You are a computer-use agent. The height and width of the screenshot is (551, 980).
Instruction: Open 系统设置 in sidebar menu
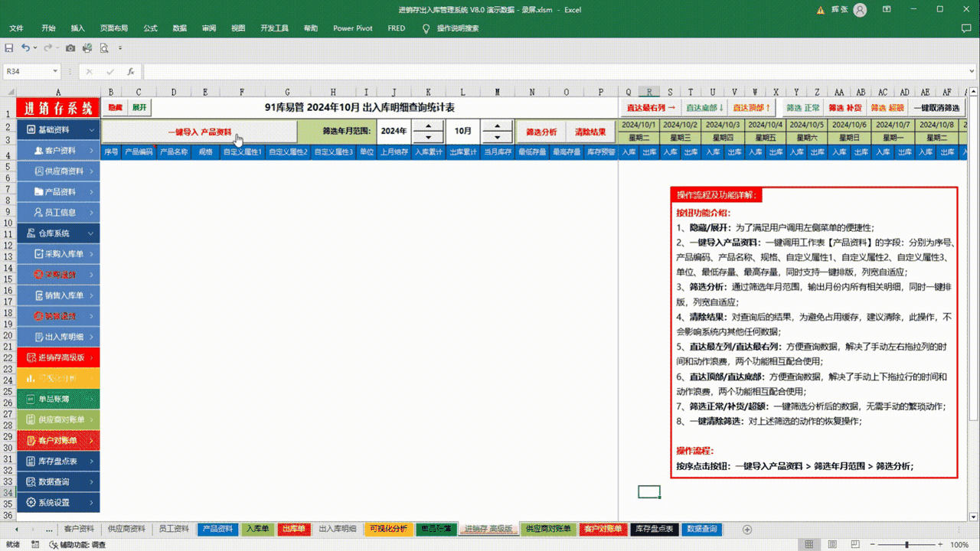point(58,502)
